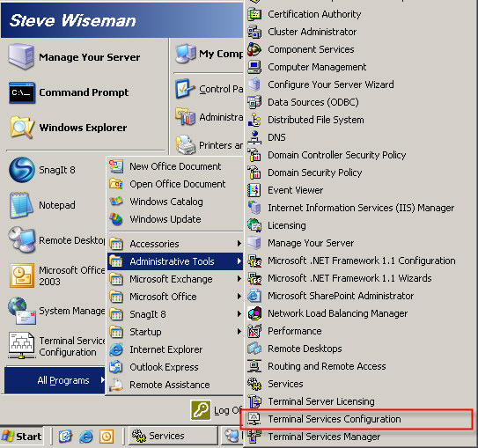The image size is (478, 448).
Task: Click the Services gear icon in menu
Action: coord(254,384)
